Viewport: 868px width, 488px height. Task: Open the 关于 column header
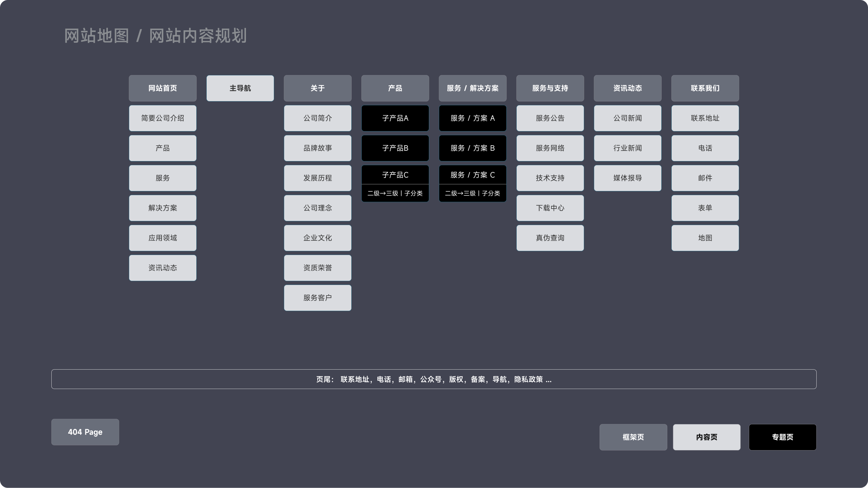pyautogui.click(x=318, y=88)
